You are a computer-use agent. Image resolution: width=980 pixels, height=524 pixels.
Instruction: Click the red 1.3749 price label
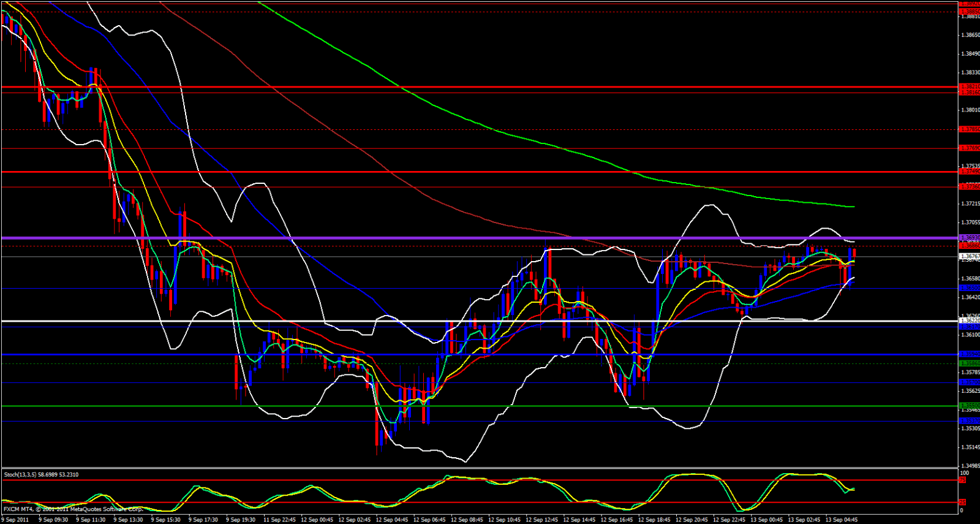click(x=969, y=172)
